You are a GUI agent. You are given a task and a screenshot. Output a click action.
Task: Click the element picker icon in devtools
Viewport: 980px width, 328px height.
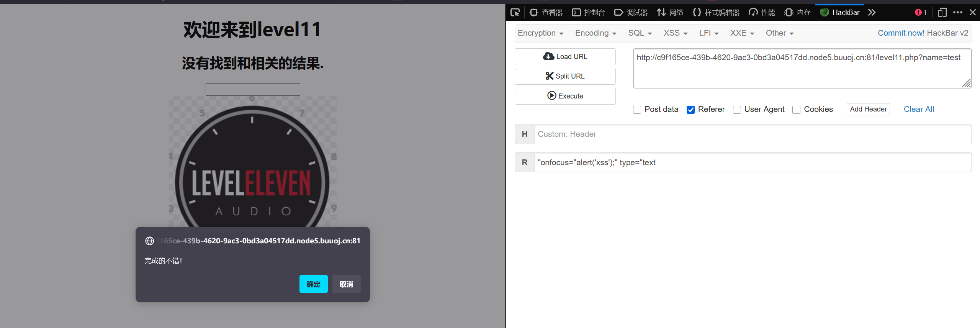[515, 13]
